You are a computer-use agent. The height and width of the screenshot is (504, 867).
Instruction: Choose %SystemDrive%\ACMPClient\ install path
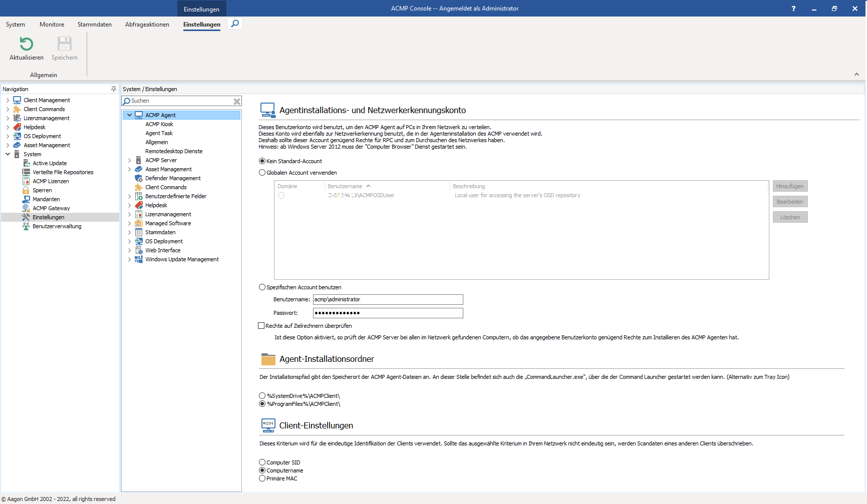262,396
